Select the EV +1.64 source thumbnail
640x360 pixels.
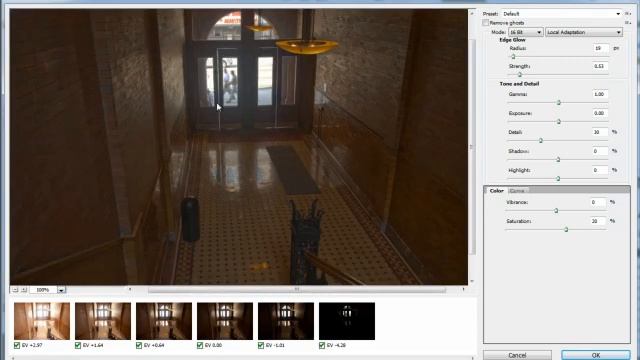click(103, 321)
